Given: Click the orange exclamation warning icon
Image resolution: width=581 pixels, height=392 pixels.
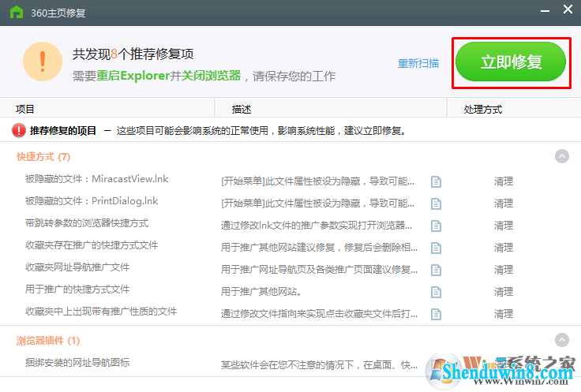Looking at the screenshot, I should 43,62.
